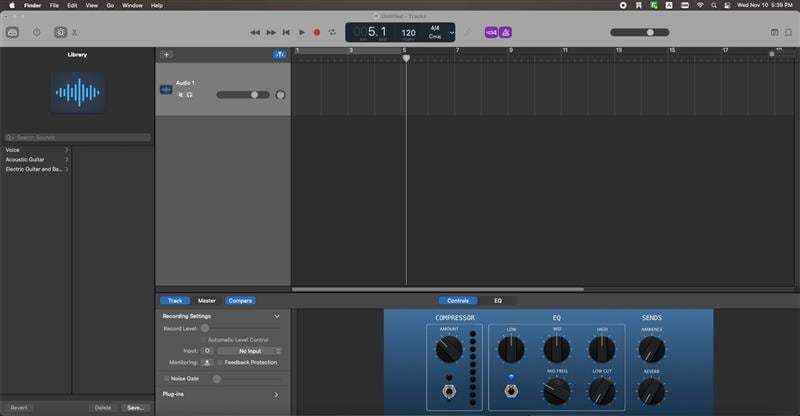Collapse the Recording Settings section
This screenshot has height=416, width=800.
pyautogui.click(x=277, y=316)
